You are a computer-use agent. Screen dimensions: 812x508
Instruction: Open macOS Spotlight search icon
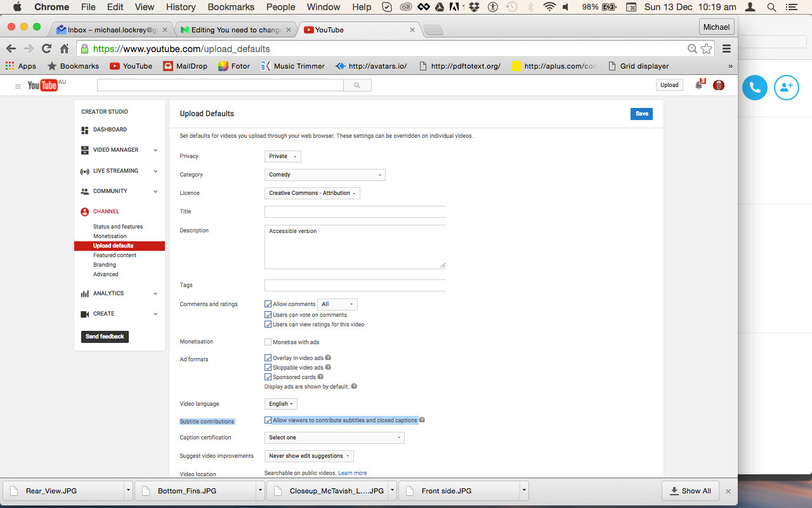(x=771, y=7)
